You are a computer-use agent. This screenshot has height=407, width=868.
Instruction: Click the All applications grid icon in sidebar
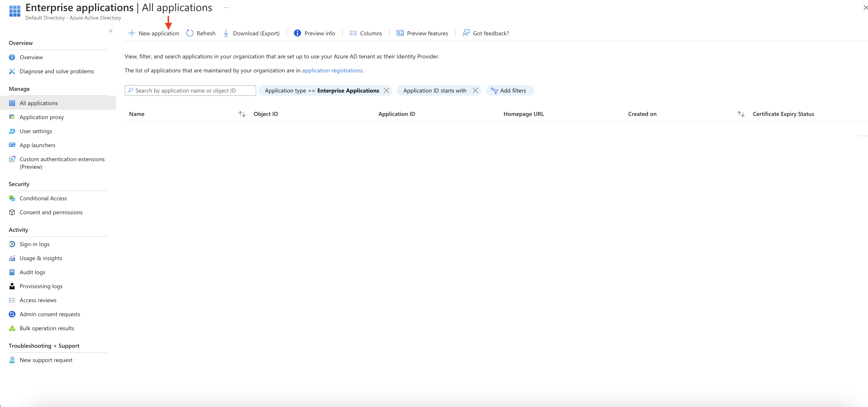12,103
